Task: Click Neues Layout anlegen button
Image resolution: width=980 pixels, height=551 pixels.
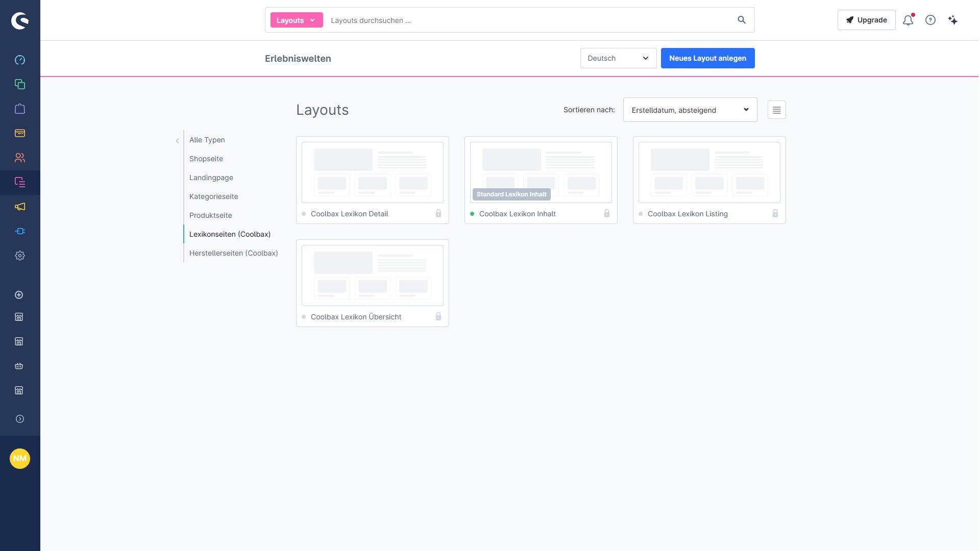Action: (708, 58)
